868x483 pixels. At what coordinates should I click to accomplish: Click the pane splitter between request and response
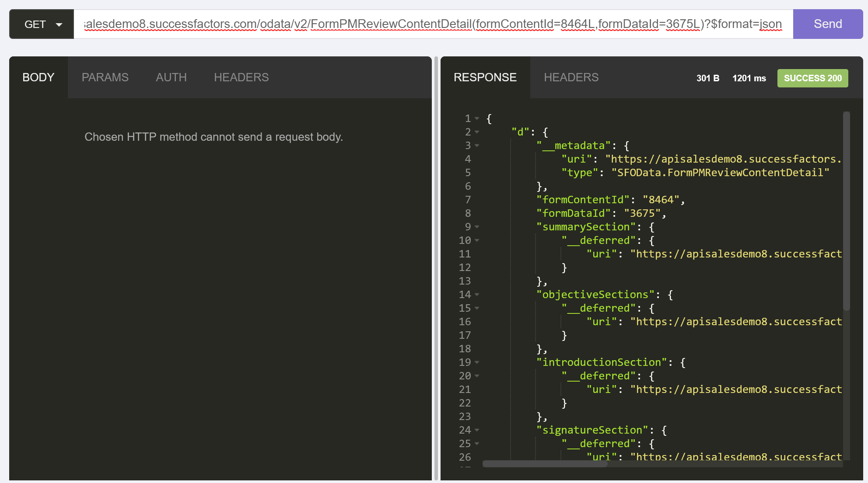[436, 268]
